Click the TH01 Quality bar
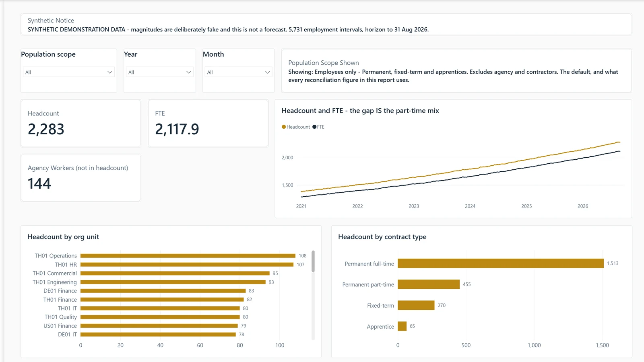This screenshot has height=362, width=644. coord(160,317)
